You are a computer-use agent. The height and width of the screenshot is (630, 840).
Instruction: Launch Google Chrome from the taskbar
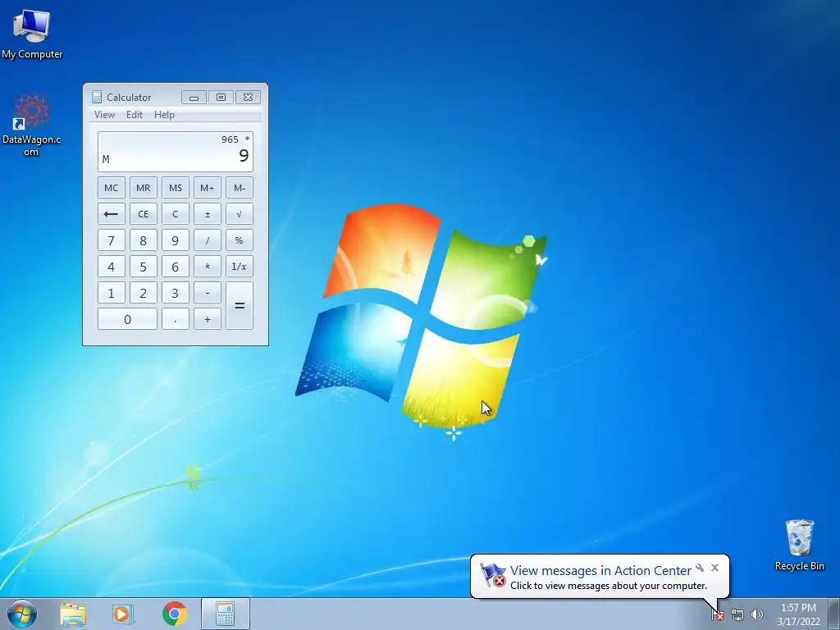[x=175, y=614]
